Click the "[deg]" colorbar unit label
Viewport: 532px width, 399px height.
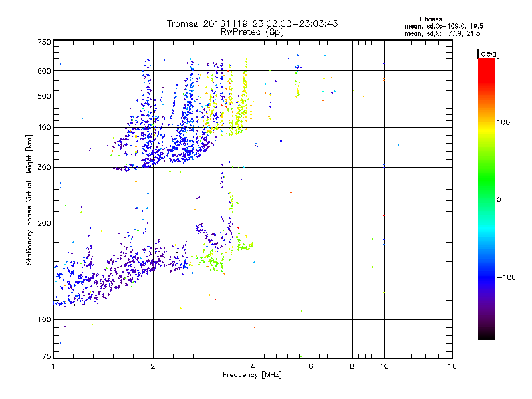[x=488, y=53]
